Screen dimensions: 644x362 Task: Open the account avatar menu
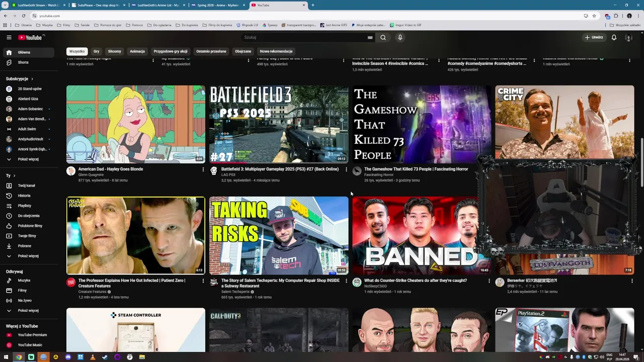pos(628,37)
